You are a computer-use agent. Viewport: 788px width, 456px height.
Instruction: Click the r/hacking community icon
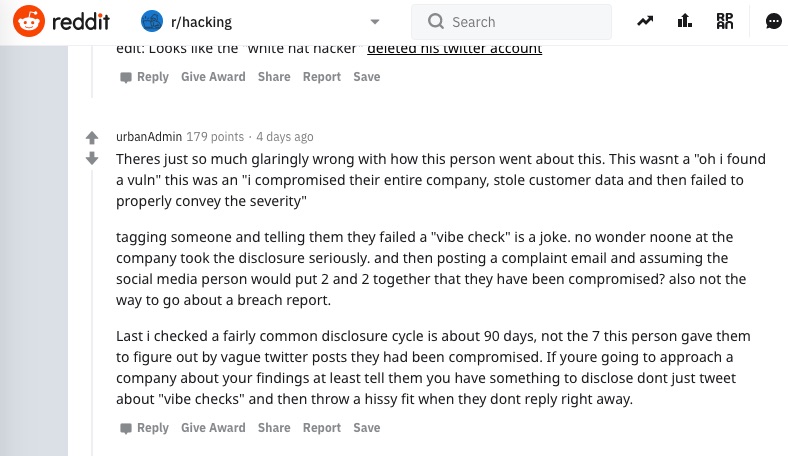(x=152, y=21)
